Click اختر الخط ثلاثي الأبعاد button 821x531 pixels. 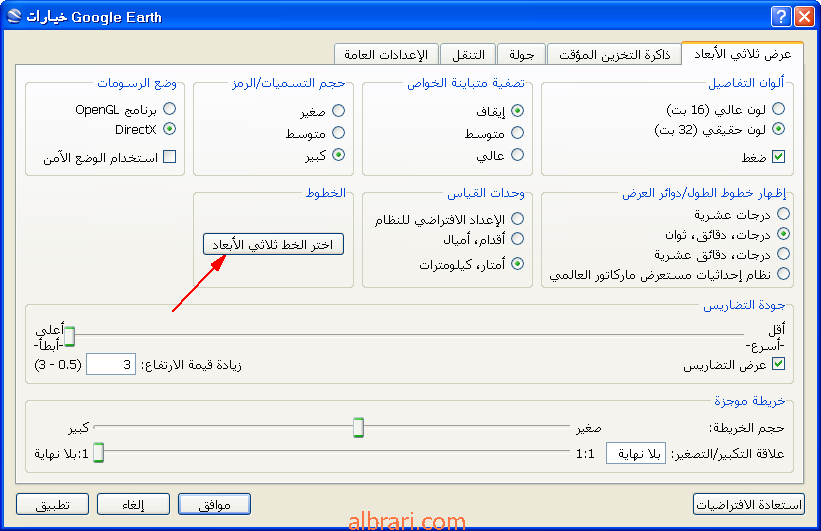[x=273, y=245]
